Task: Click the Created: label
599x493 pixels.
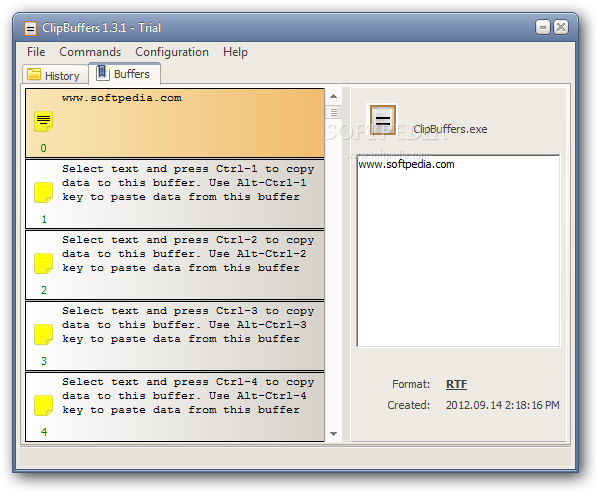Action: pos(408,405)
